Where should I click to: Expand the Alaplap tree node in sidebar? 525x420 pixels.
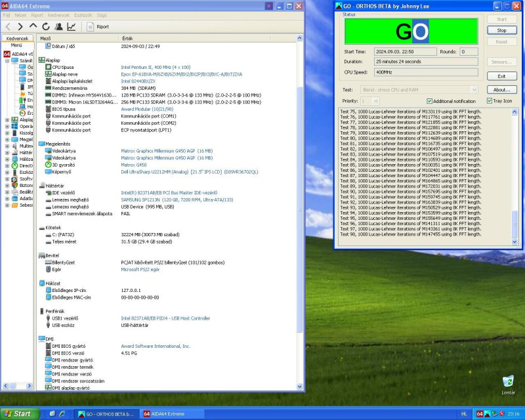click(7, 120)
